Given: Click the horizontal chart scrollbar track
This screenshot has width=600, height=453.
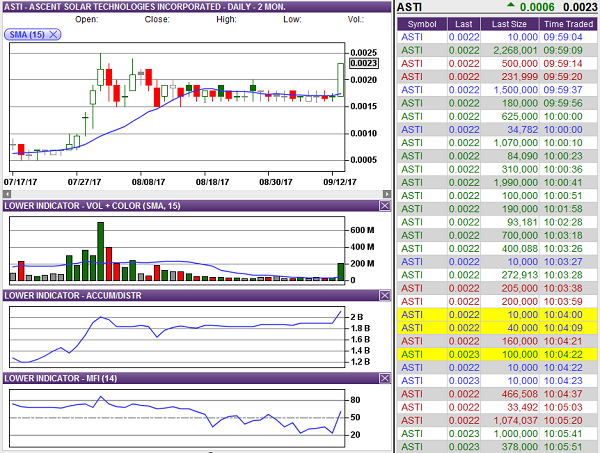Looking at the screenshot, I should pos(197,194).
